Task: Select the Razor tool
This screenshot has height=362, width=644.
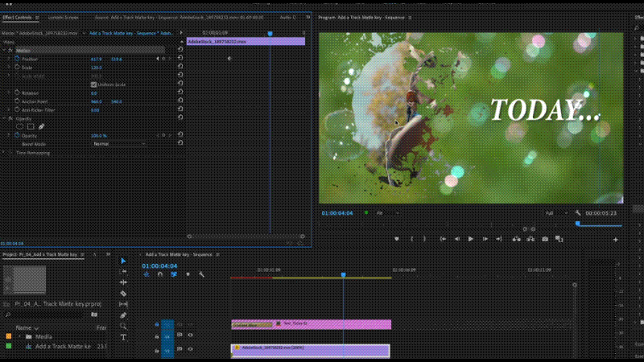Action: tap(123, 294)
